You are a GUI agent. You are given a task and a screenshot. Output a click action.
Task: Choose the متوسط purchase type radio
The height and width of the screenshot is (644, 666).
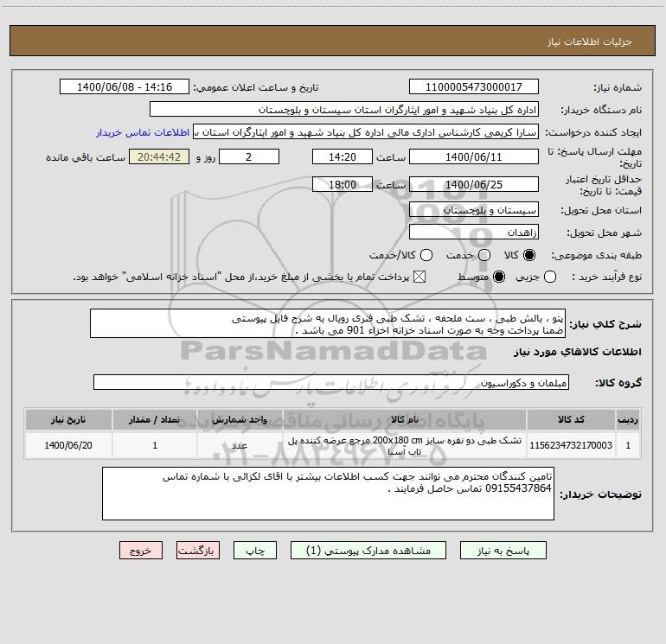[x=499, y=277]
